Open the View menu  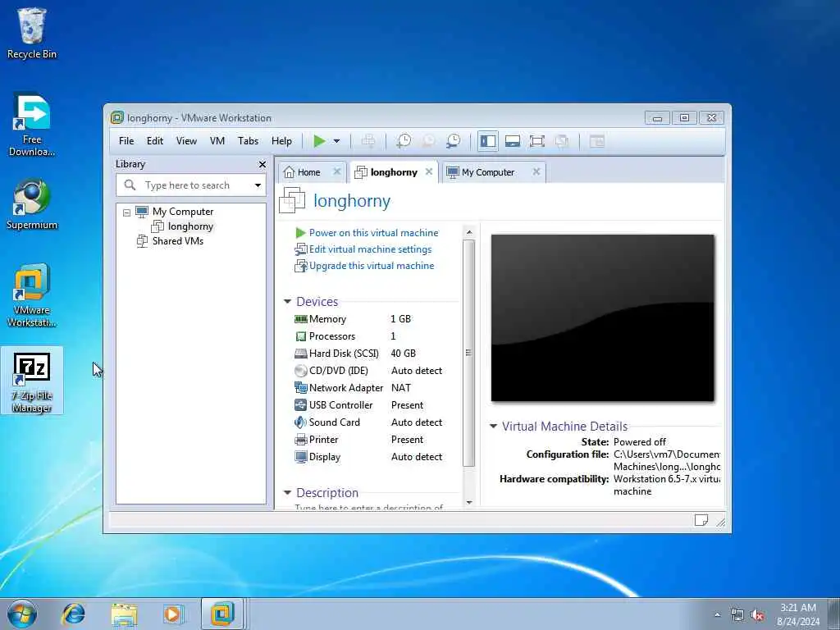coord(186,141)
